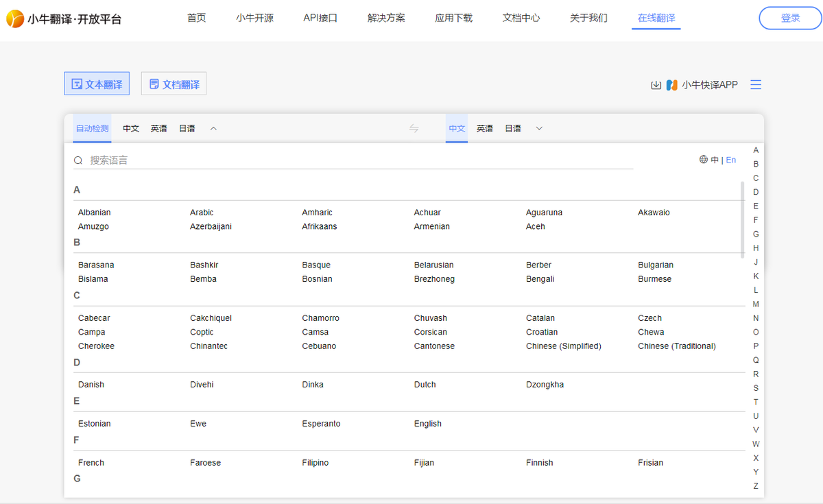Open the 关于我们 nav item

click(x=588, y=18)
